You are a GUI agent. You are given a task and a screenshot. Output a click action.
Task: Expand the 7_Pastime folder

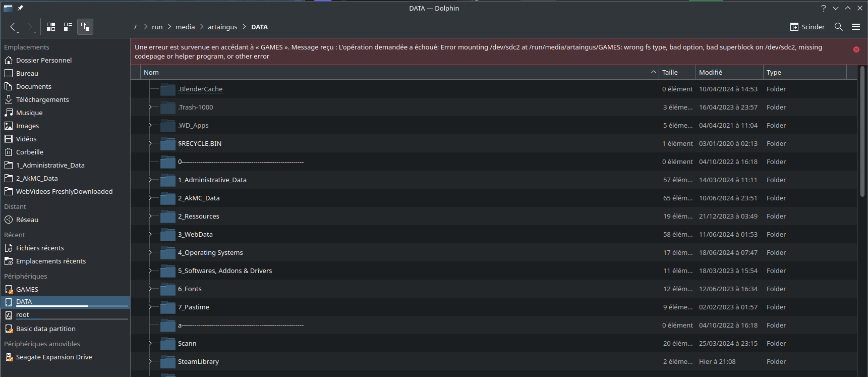pyautogui.click(x=150, y=307)
